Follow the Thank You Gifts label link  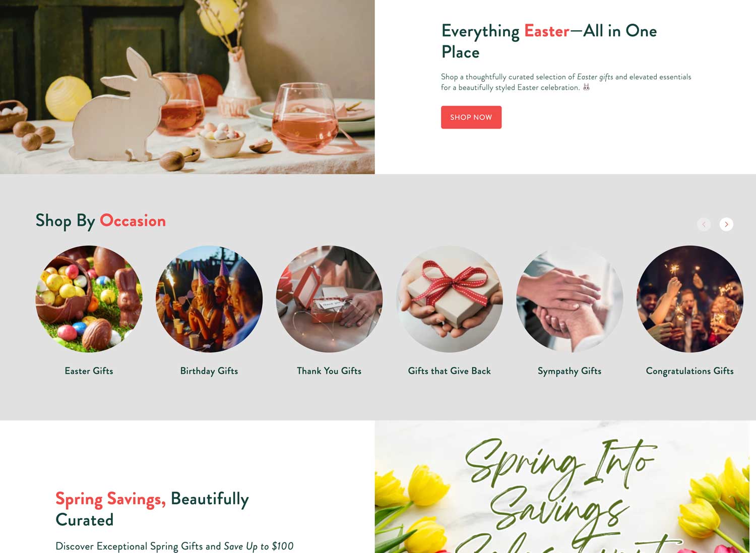point(329,371)
